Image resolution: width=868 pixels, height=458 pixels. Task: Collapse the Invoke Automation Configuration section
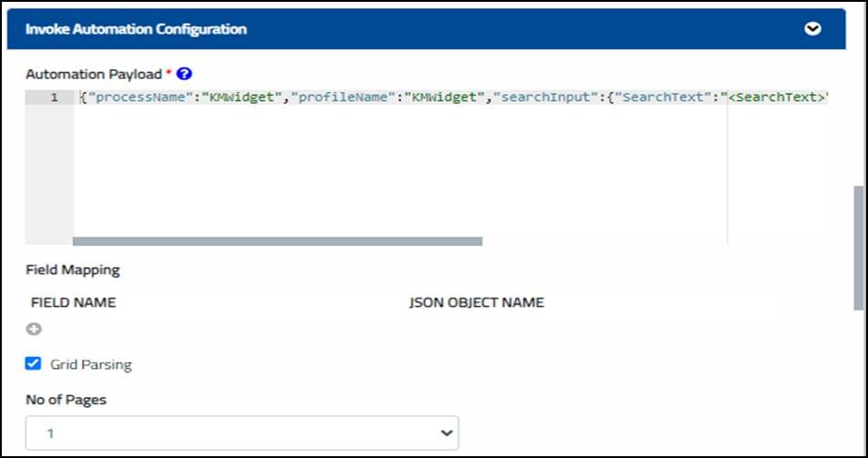[x=812, y=29]
